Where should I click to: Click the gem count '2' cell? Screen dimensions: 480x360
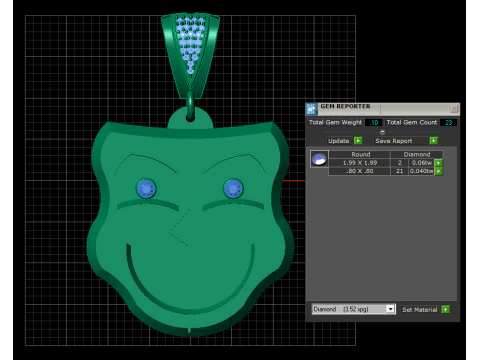400,163
